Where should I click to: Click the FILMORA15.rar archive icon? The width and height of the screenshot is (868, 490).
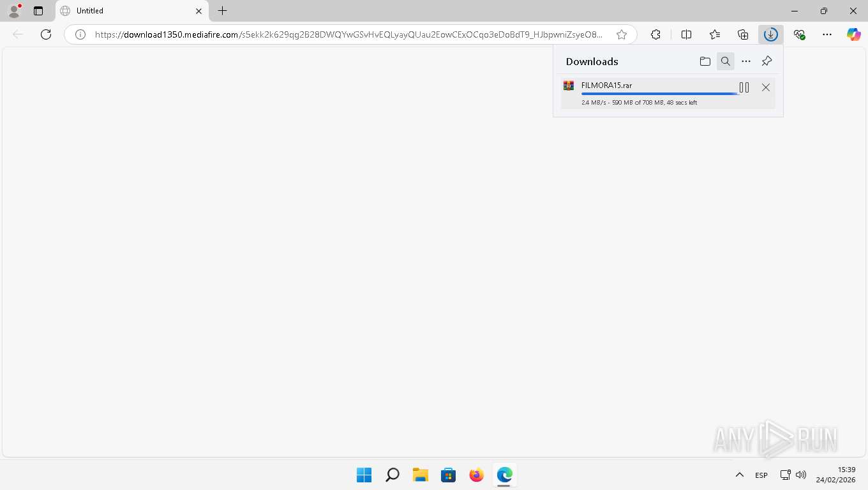(x=569, y=85)
